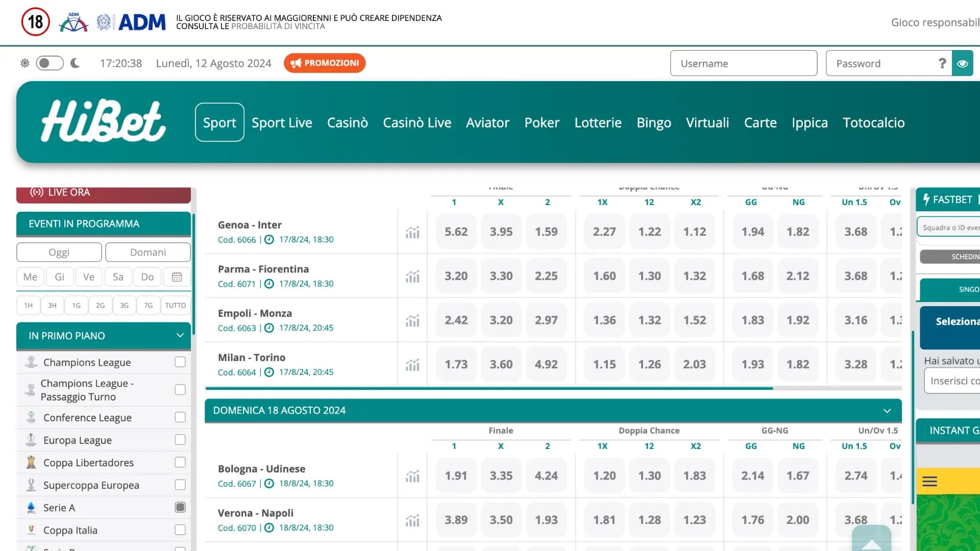The width and height of the screenshot is (980, 551).
Task: Switch to the Totocalcio section
Action: (x=873, y=122)
